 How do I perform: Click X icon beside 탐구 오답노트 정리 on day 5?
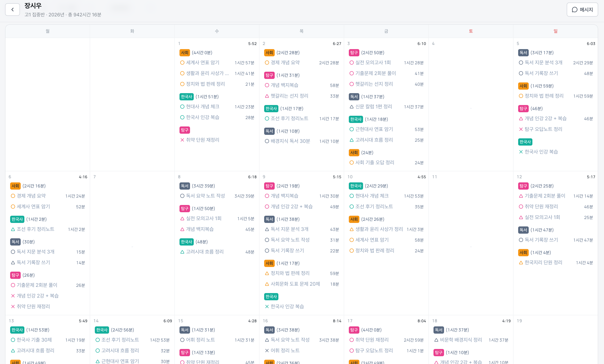click(521, 129)
